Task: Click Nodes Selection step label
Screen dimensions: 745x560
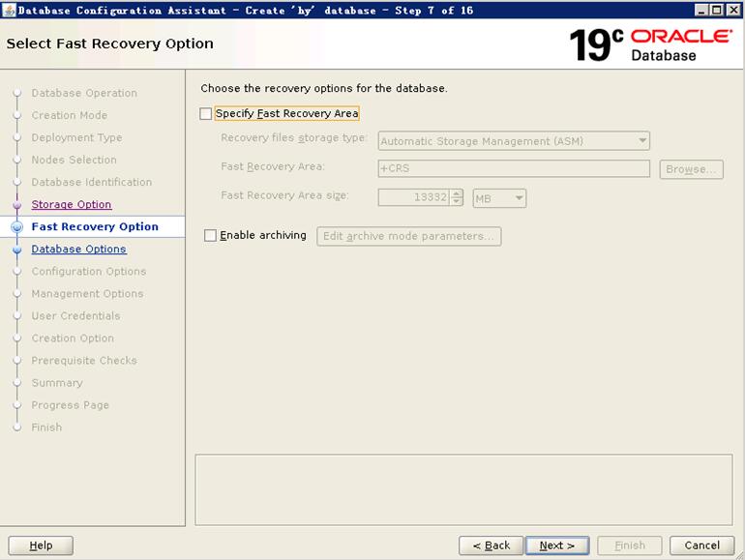Action: (x=74, y=160)
